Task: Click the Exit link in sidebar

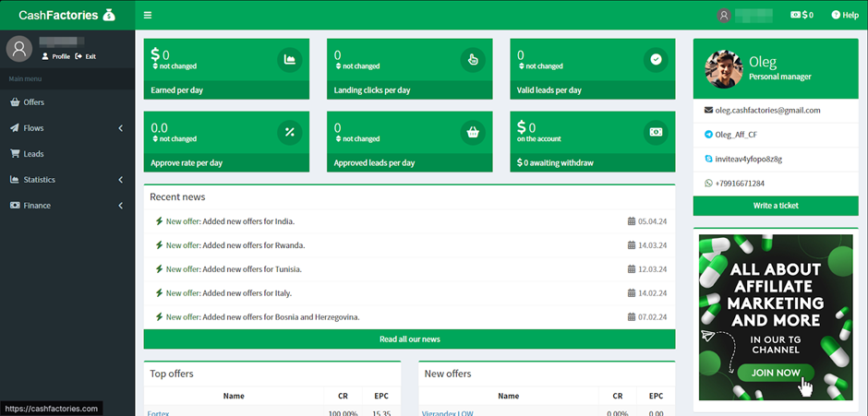Action: (90, 56)
